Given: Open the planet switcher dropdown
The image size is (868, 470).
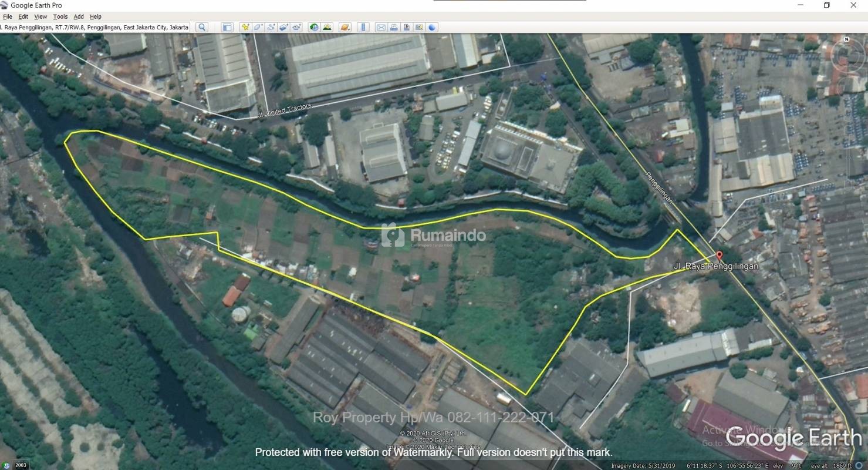Looking at the screenshot, I should coord(345,27).
